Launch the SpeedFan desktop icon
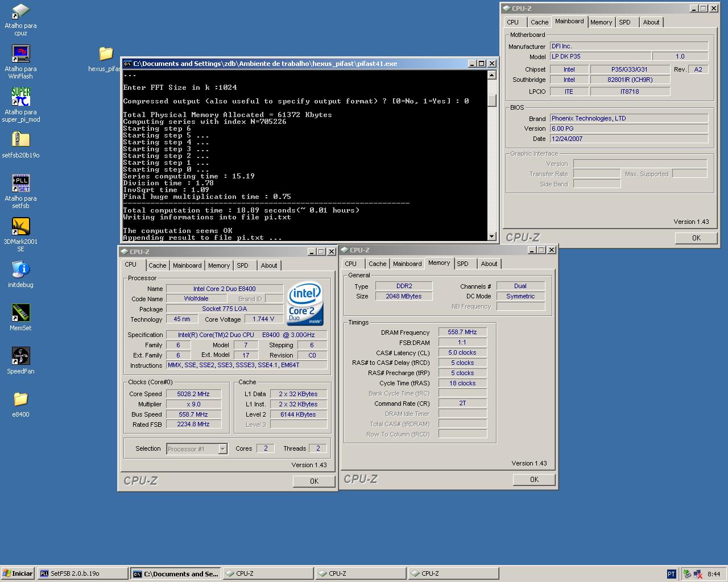The height and width of the screenshot is (582, 728). point(20,356)
